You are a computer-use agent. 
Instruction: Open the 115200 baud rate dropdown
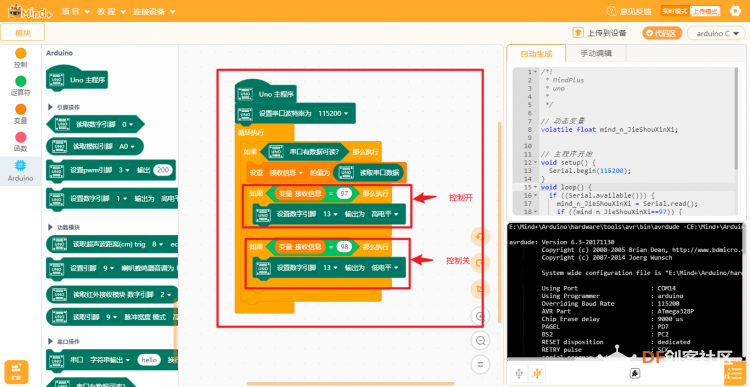[333, 114]
